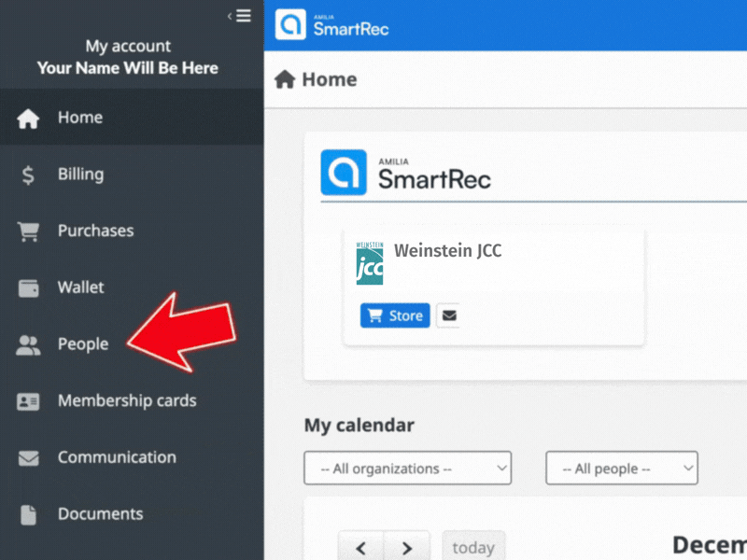Click the Purchases shopping cart icon
Viewport: 747px width, 560px height.
tap(29, 231)
